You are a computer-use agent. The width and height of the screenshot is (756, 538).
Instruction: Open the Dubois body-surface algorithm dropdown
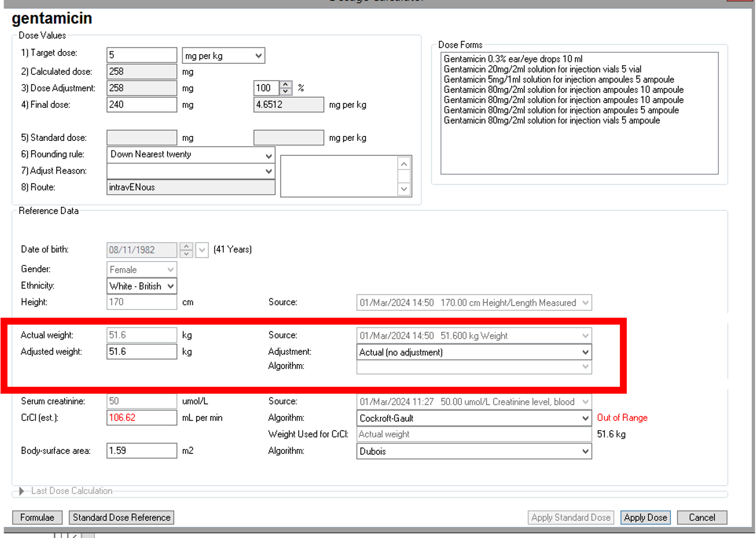585,451
